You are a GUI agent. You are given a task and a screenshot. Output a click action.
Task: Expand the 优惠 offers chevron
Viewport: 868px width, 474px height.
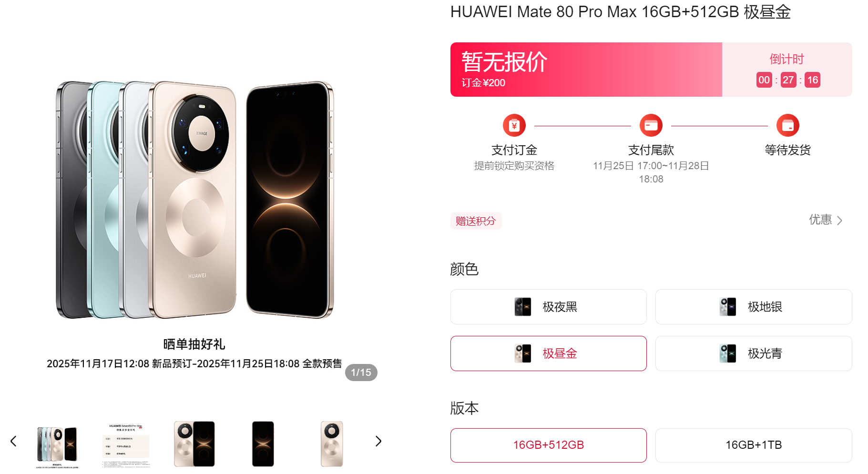pyautogui.click(x=839, y=221)
